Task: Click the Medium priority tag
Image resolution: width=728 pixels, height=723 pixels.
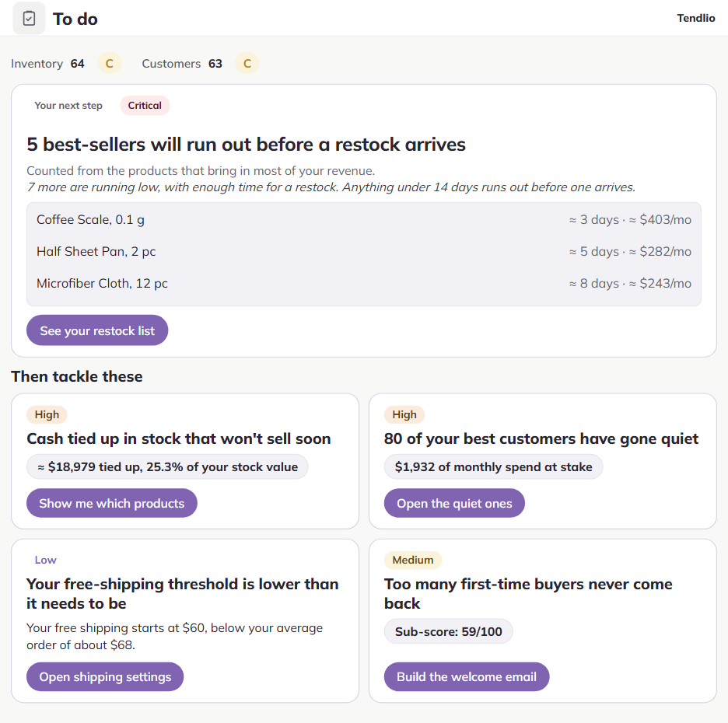Action: point(413,560)
